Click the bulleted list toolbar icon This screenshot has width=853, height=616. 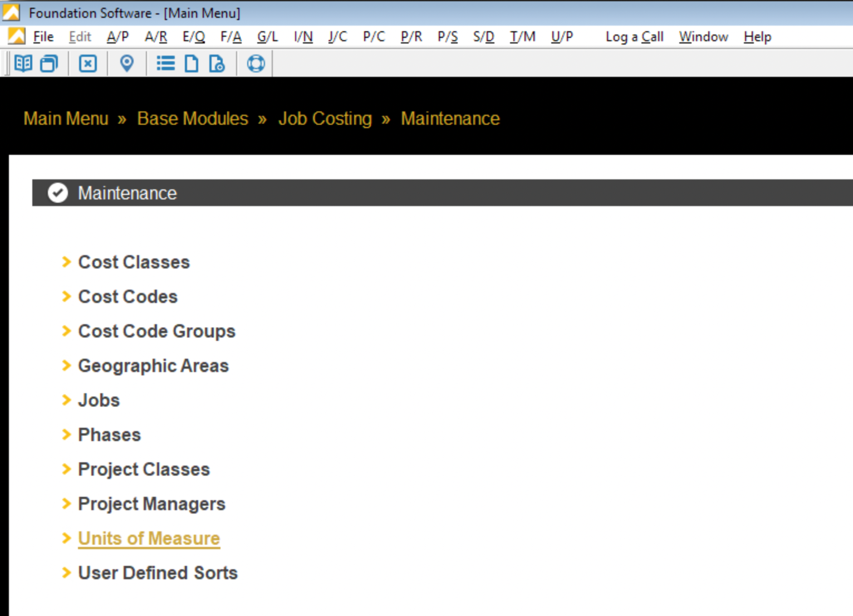coord(166,63)
